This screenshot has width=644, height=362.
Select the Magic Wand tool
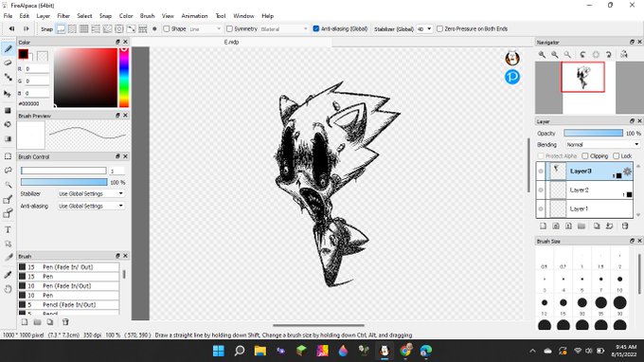click(8, 185)
